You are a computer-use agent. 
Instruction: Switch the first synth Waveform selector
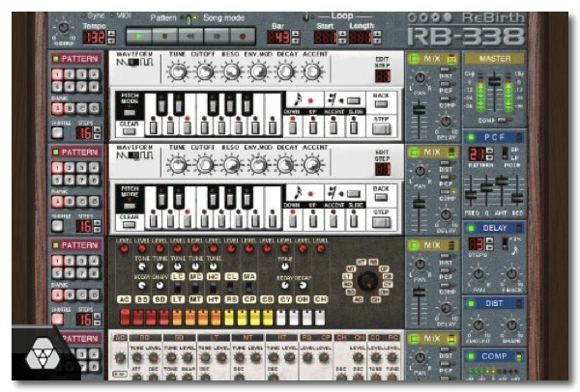point(134,62)
